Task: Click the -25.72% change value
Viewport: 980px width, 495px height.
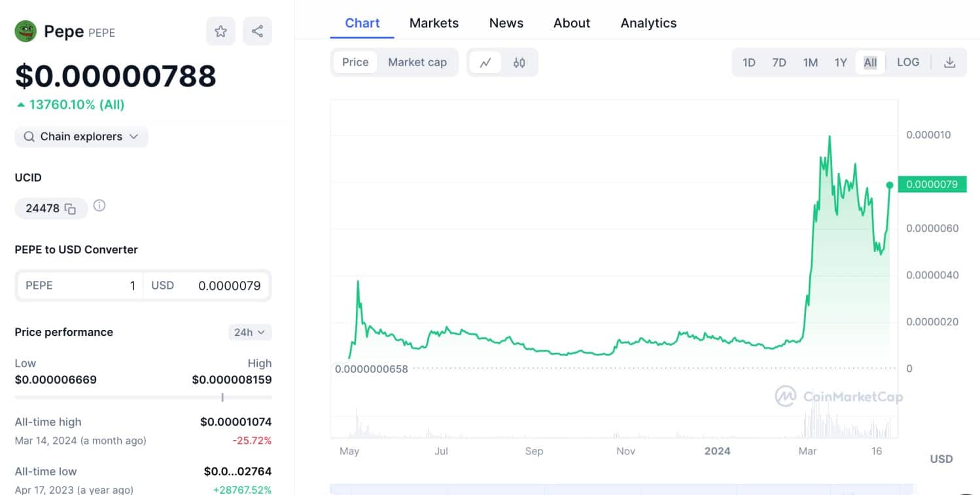Action: [253, 441]
